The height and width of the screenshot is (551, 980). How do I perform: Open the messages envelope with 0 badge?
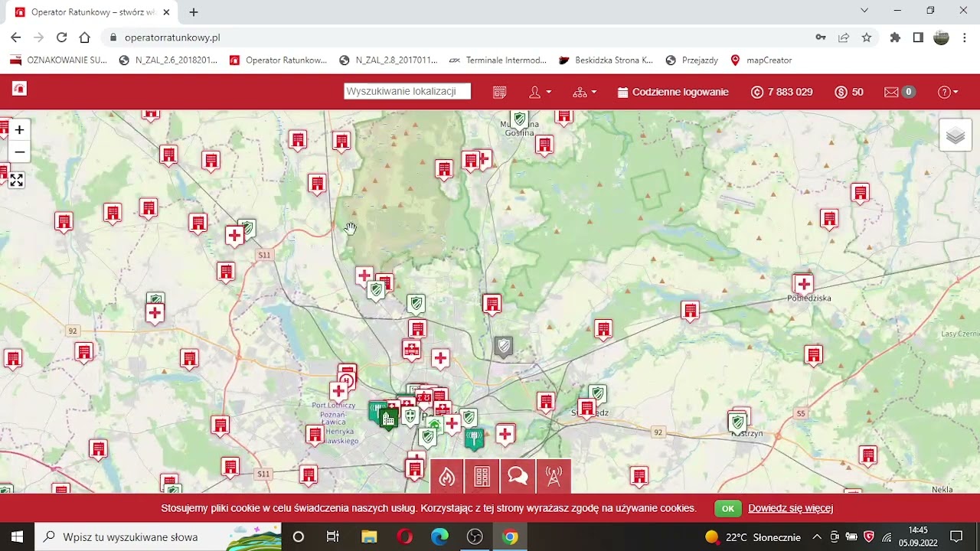tap(900, 92)
